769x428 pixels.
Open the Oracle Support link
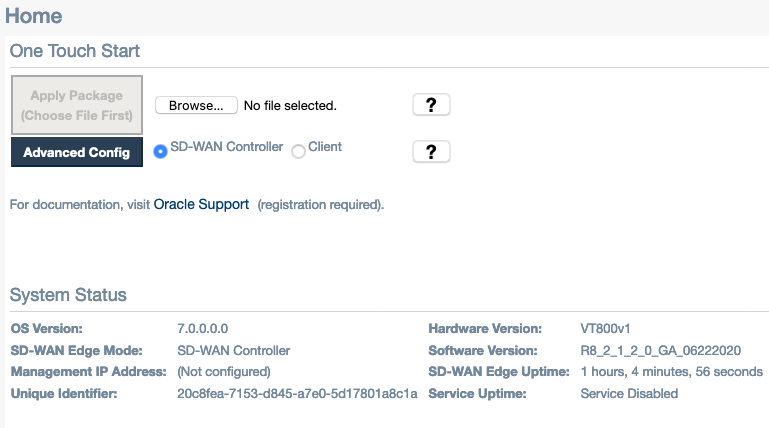click(201, 204)
